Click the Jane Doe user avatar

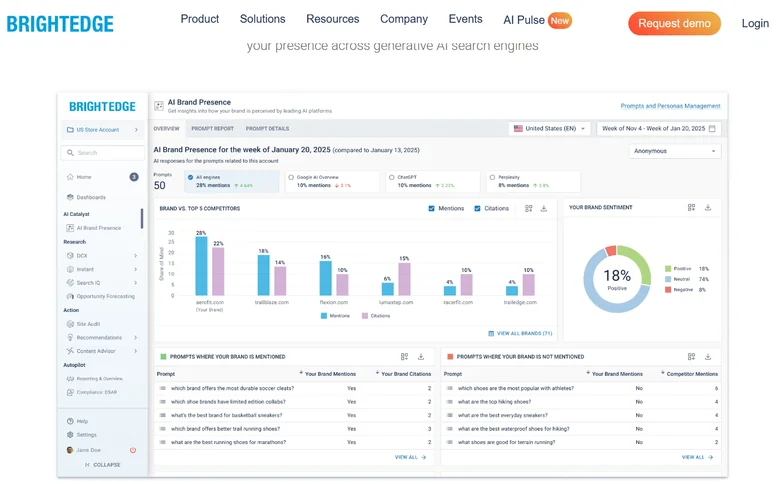(x=70, y=450)
